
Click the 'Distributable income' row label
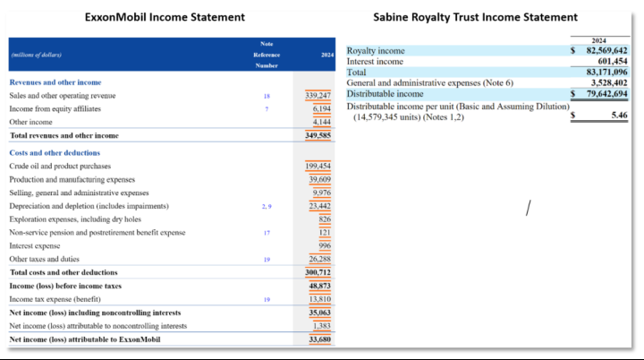385,94
